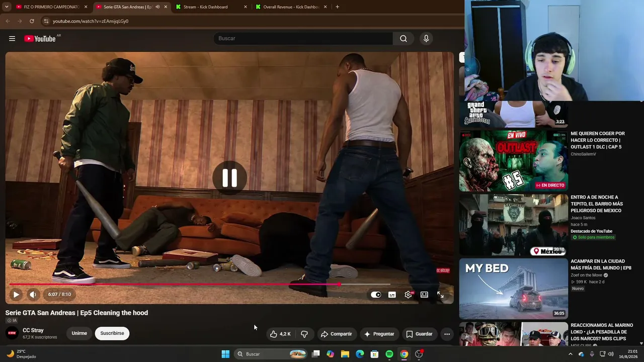
Task: Open Microsoft Edge from the taskbar
Action: coord(360,354)
